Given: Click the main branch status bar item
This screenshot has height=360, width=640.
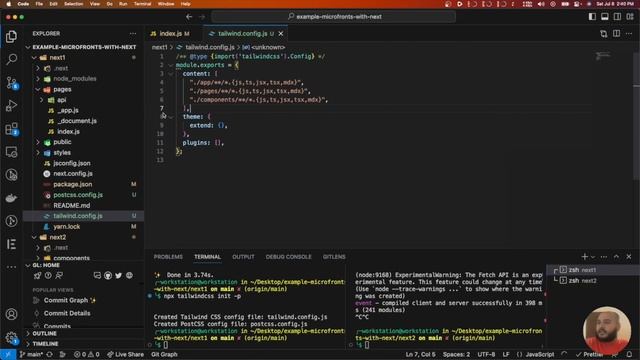Looking at the screenshot, I should pyautogui.click(x=31, y=354).
